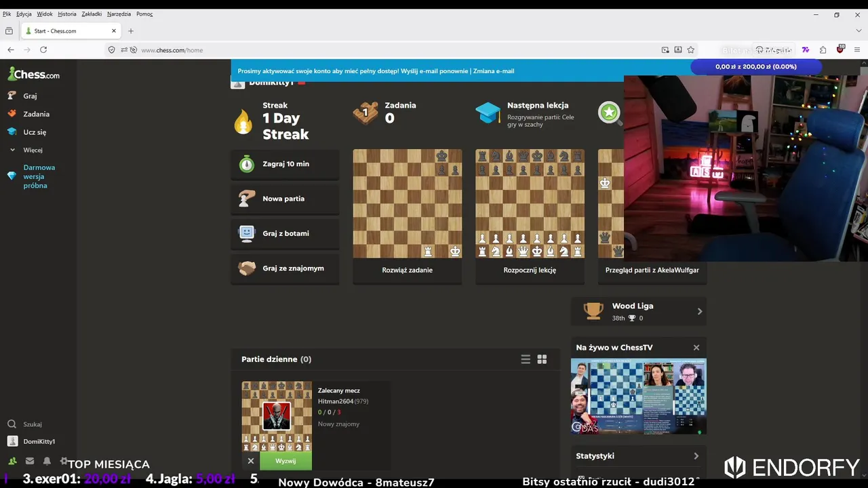Open the Ucz się sidebar section
The width and height of the screenshot is (868, 488).
[x=35, y=132]
